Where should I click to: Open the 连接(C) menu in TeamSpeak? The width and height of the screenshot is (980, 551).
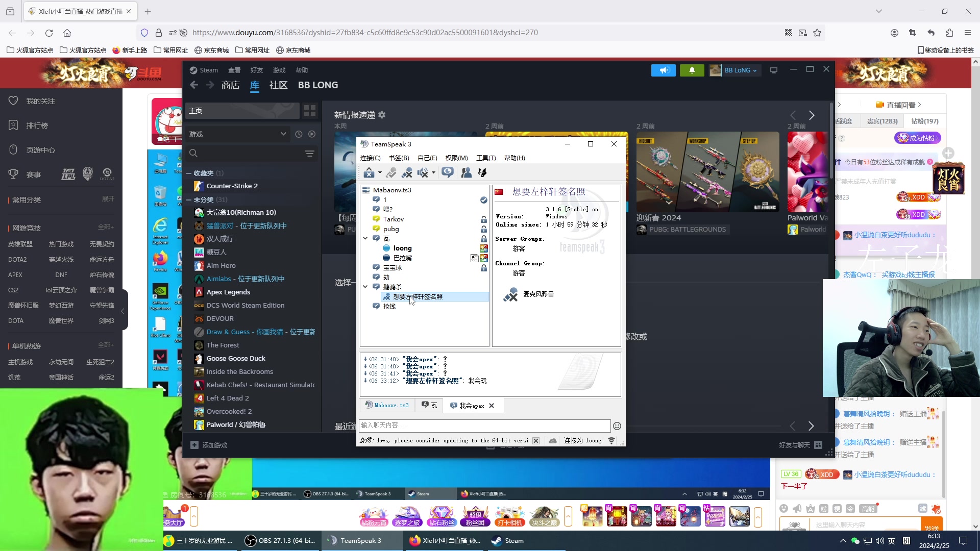[x=370, y=158]
